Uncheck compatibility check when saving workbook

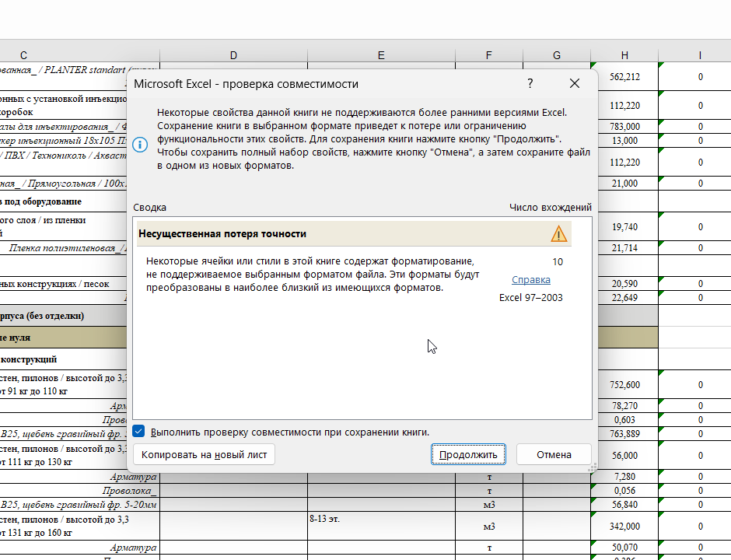click(x=138, y=432)
